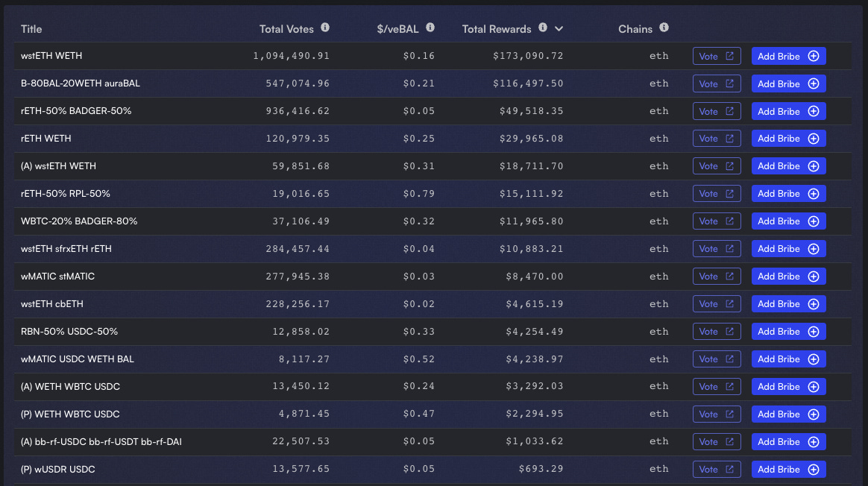Screen dimensions: 868x486
Task: Add Bribe for (P) WETH WBTC USDC
Action: click(788, 414)
